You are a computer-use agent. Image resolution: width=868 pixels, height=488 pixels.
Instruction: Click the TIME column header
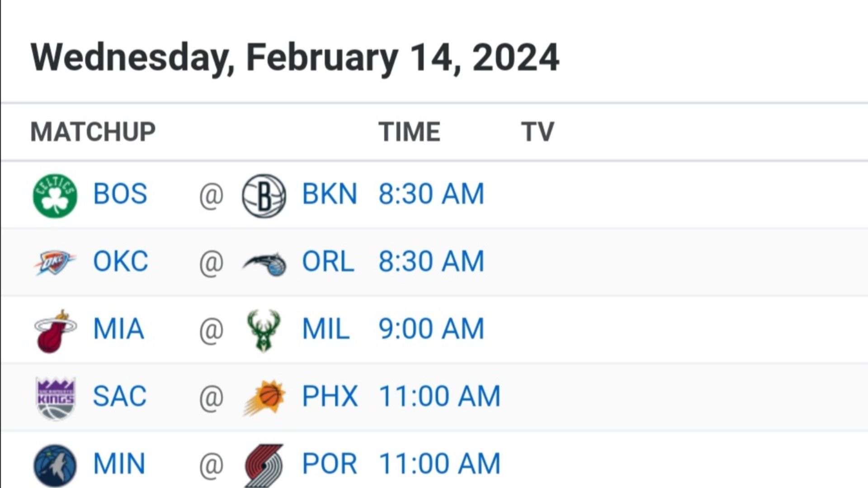coord(410,131)
